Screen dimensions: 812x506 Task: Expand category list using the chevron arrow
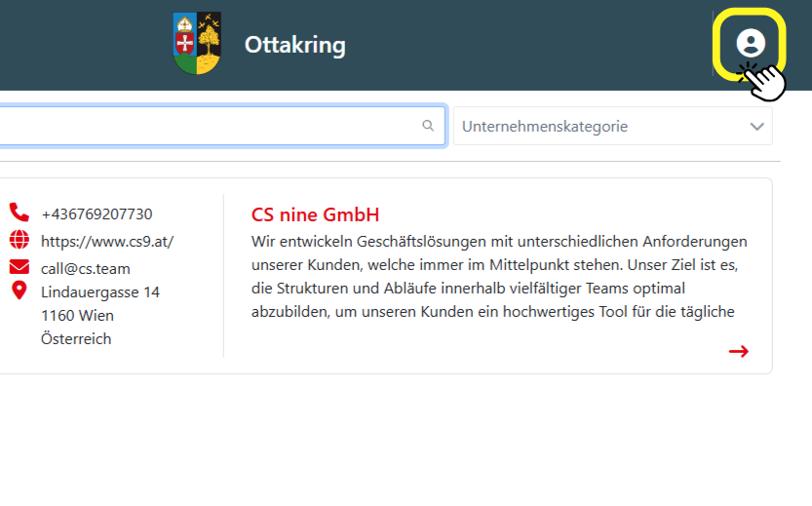[x=756, y=127]
